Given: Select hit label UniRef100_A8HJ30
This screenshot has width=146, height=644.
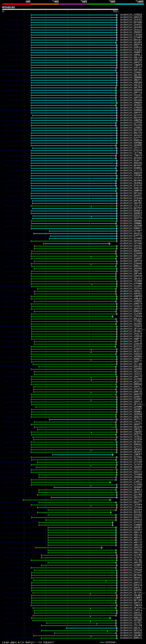Looking at the screenshot, I should tap(131, 533).
